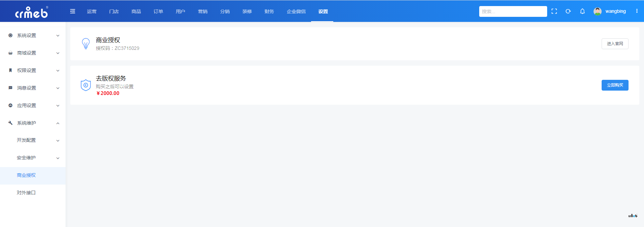Click the wangbing user avatar
Image resolution: width=644 pixels, height=227 pixels.
tap(598, 11)
